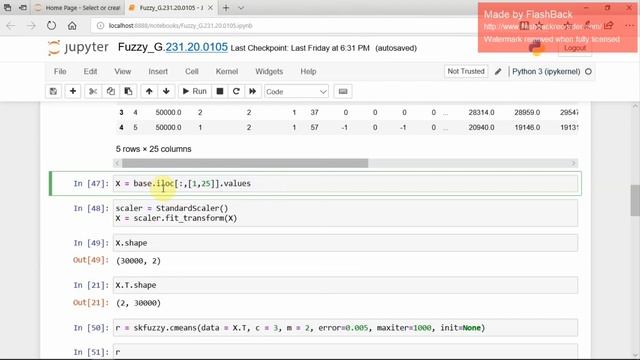Open cell type Code dropdown
This screenshot has height=360, width=640.
pos(296,92)
